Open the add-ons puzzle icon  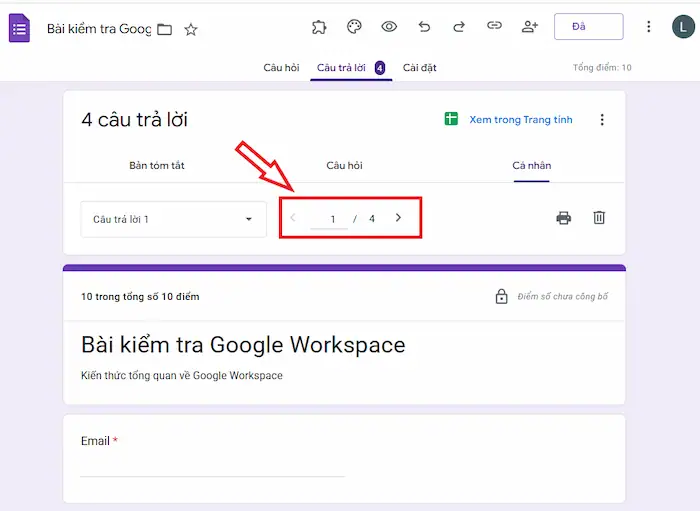319,27
